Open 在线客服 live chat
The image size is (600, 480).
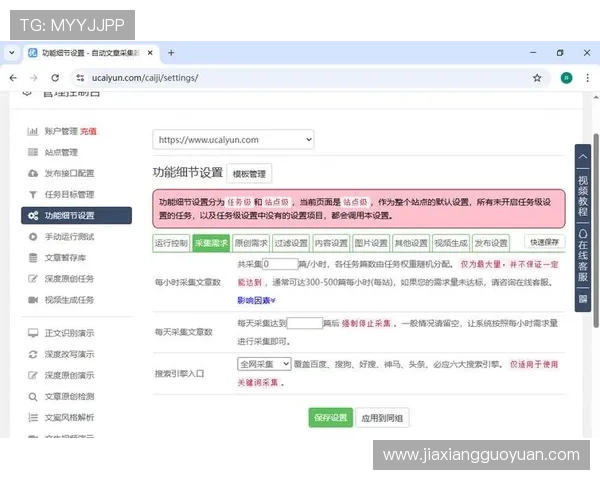coord(582,256)
